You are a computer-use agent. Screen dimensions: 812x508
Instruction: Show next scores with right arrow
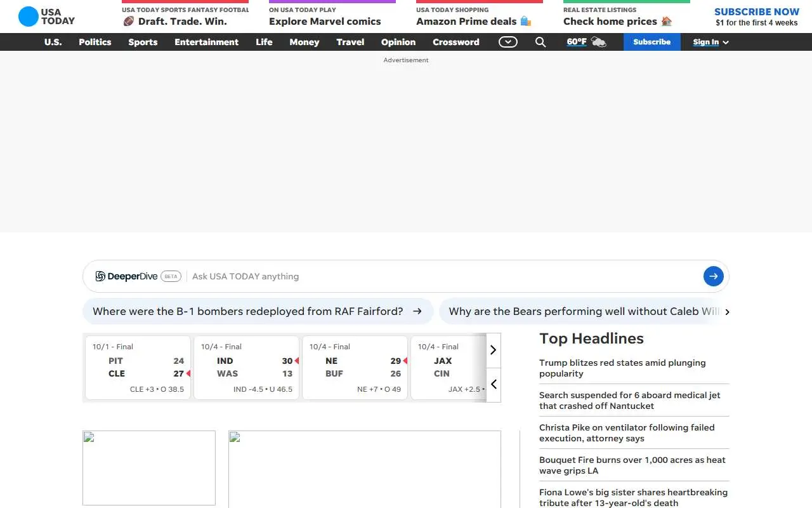click(494, 350)
